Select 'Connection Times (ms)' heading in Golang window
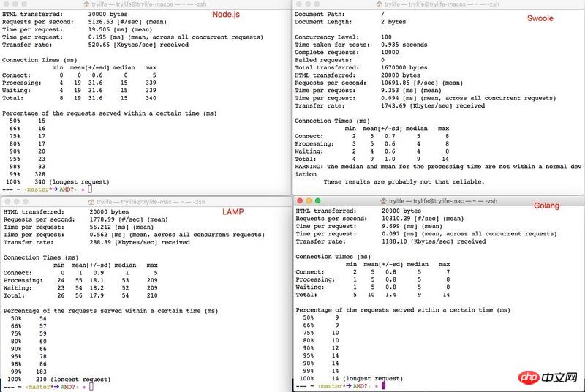Viewport: 585px width, 392px height. click(x=333, y=257)
